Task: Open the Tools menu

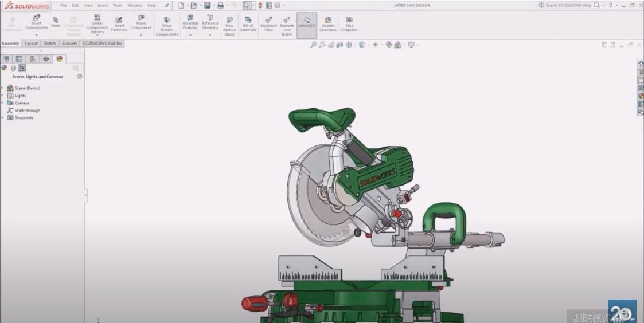Action: point(118,5)
